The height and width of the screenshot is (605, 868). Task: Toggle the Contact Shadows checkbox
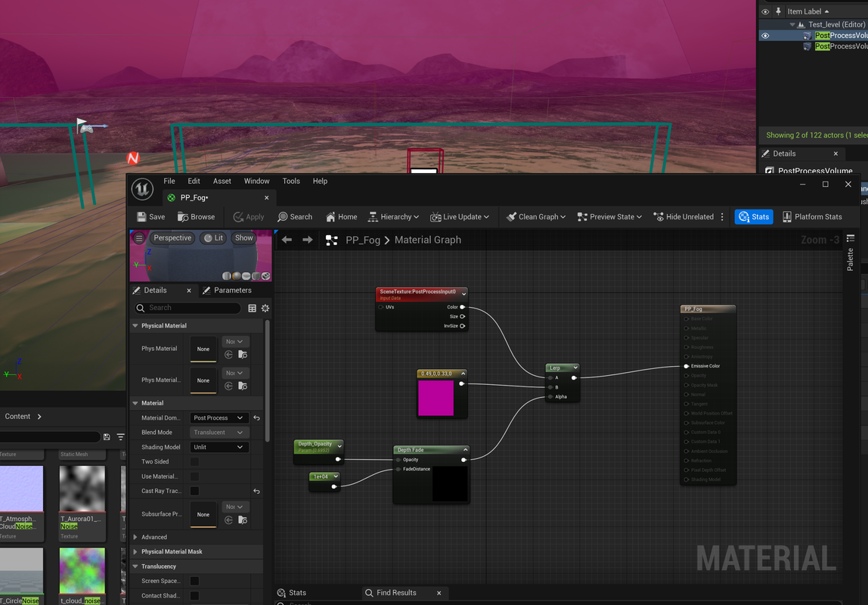pyautogui.click(x=194, y=596)
